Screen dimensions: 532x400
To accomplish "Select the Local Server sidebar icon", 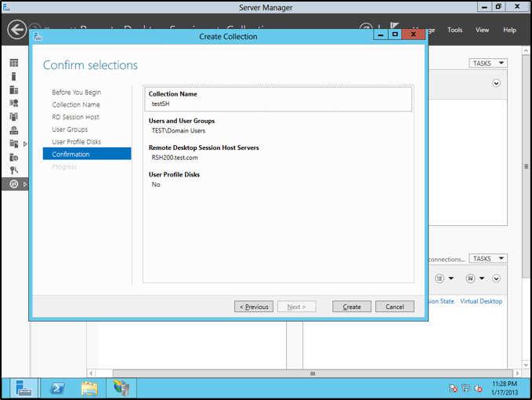I will point(13,77).
